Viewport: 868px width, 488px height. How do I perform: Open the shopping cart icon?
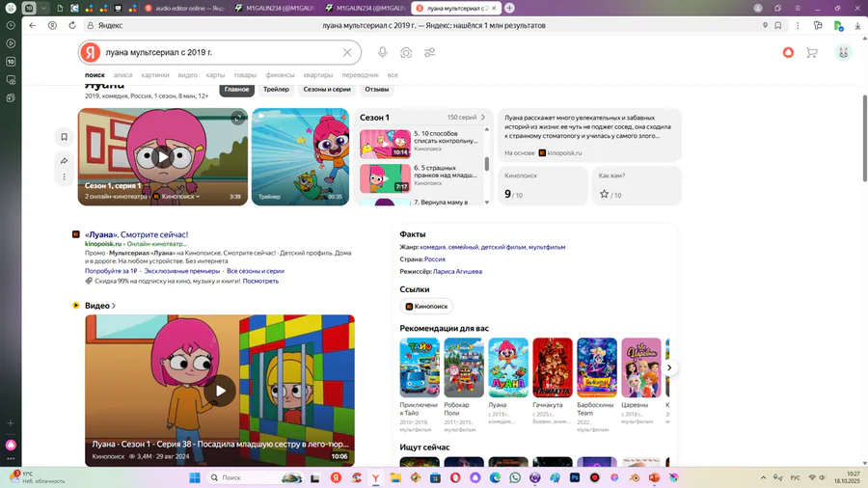pyautogui.click(x=812, y=53)
